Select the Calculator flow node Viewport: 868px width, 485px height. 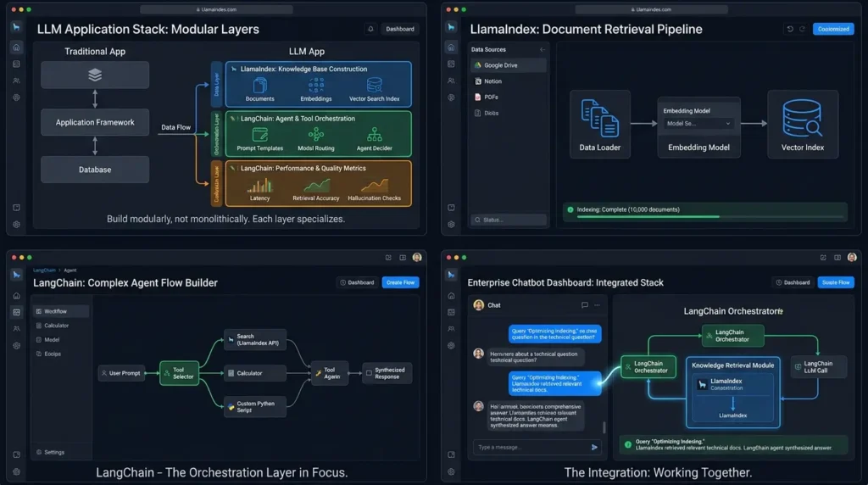pyautogui.click(x=255, y=373)
